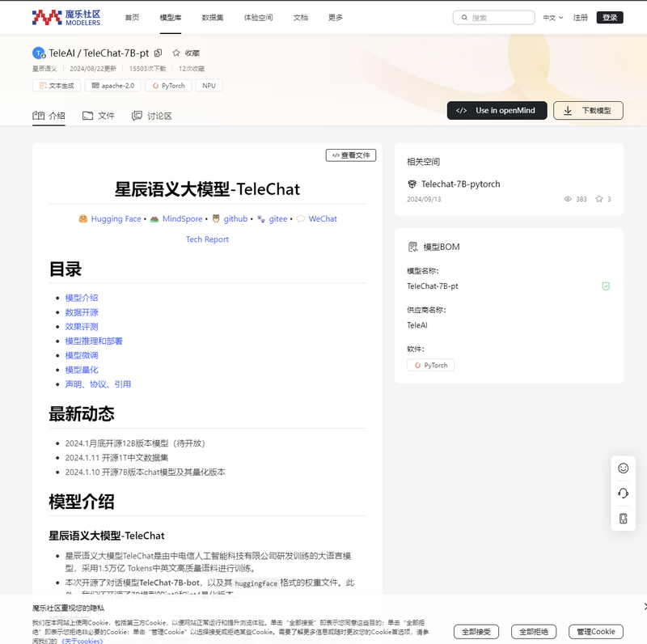Image resolution: width=647 pixels, height=644 pixels.
Task: Open the headset support icon
Action: (x=623, y=494)
